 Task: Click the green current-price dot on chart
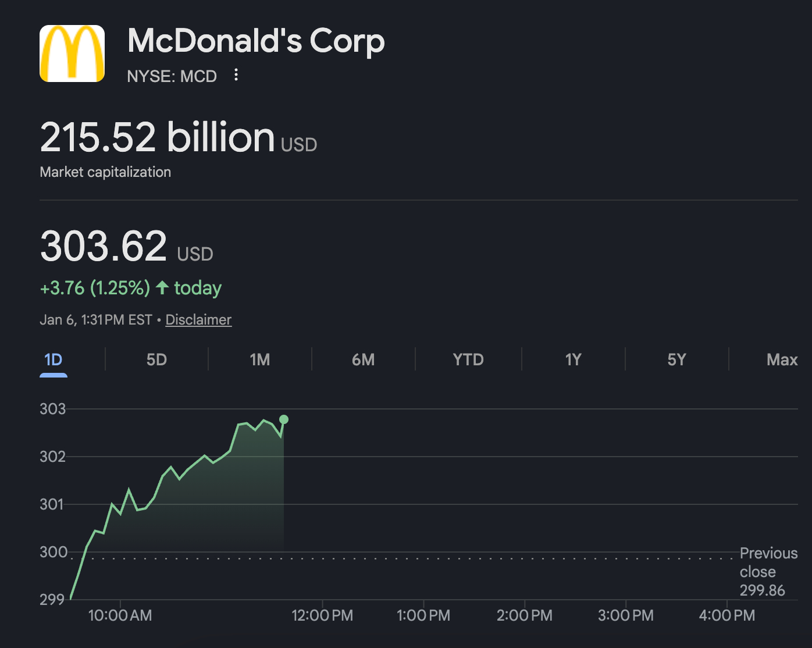click(x=284, y=419)
